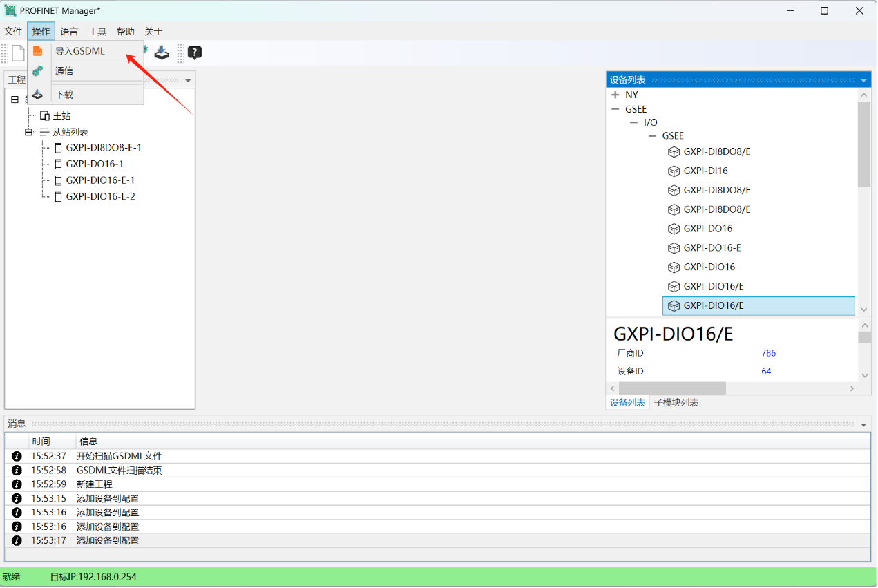Click device list vertical scrollbar thumb
The height and width of the screenshot is (588, 878).
[x=864, y=144]
